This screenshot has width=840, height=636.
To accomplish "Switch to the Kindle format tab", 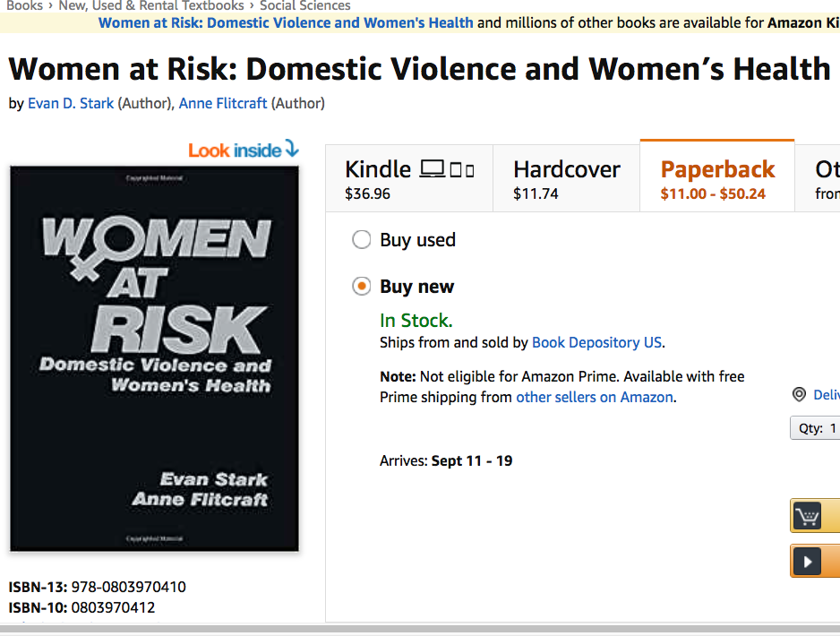I will [x=409, y=178].
